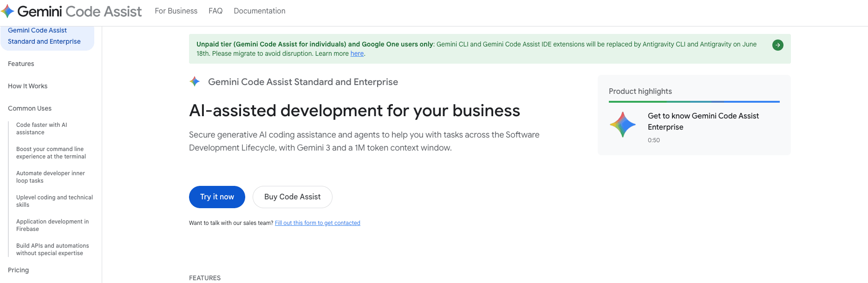The image size is (868, 283).
Task: Follow the 'here' link in the banner
Action: [357, 53]
